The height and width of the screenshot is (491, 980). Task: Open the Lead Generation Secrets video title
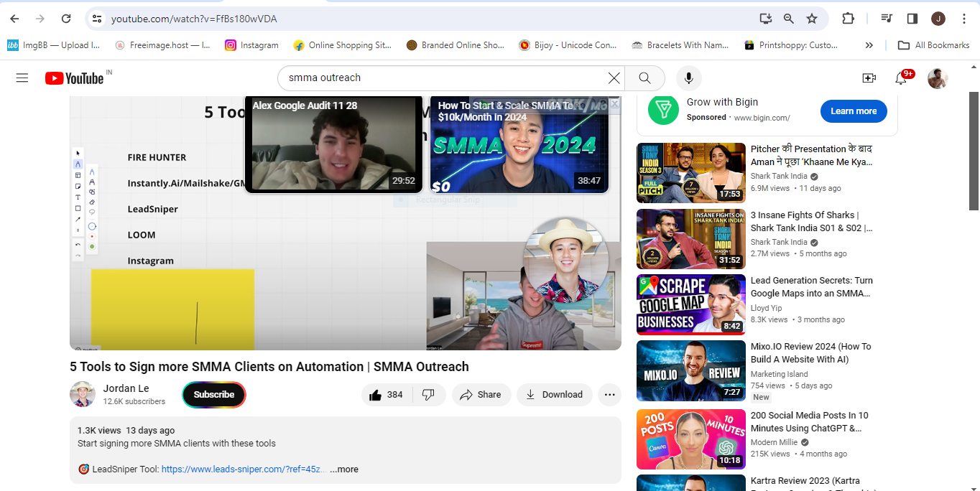(x=812, y=287)
